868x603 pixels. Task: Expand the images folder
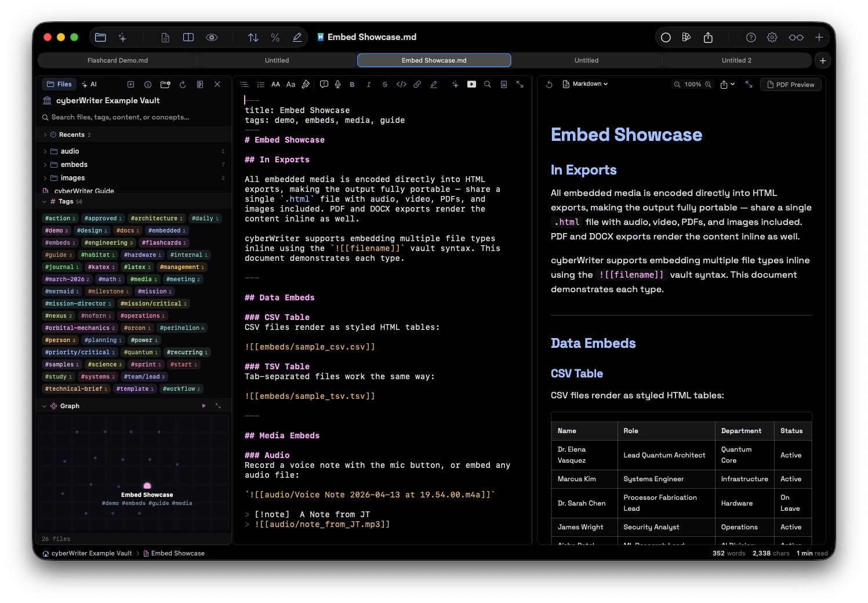point(45,178)
